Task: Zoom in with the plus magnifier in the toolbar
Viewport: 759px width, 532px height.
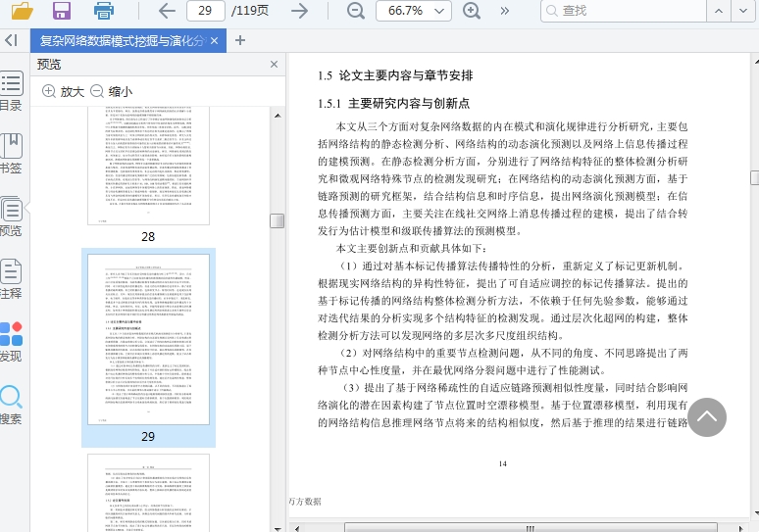Action: (472, 11)
